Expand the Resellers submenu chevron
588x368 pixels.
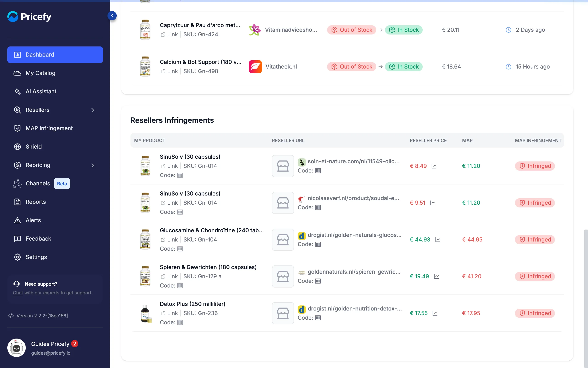pos(93,110)
